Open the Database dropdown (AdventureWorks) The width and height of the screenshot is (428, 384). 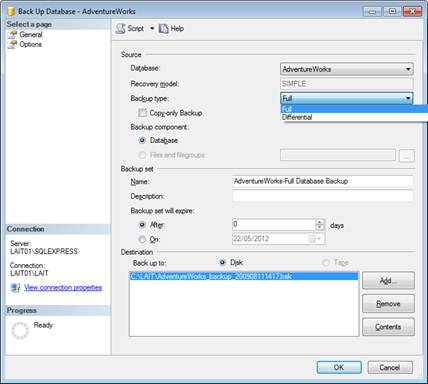(347, 69)
